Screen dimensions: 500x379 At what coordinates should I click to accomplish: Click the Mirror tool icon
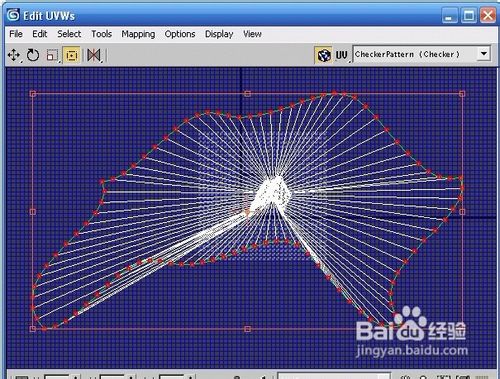pos(94,55)
